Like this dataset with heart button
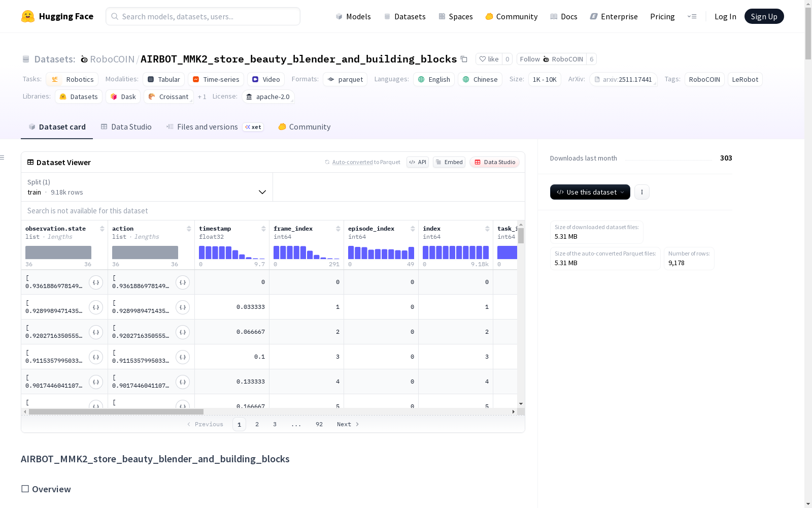This screenshot has height=508, width=812. click(x=489, y=59)
